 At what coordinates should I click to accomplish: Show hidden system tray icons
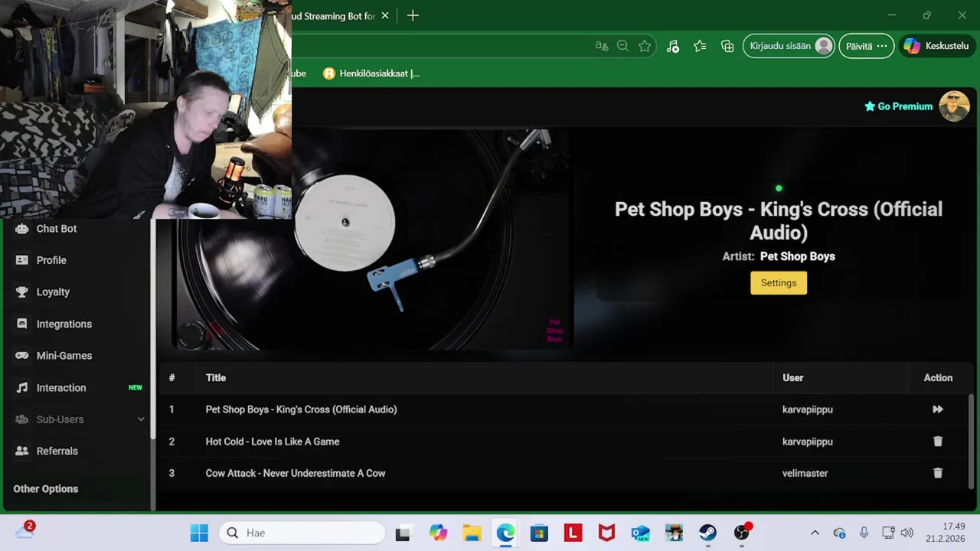pyautogui.click(x=815, y=533)
